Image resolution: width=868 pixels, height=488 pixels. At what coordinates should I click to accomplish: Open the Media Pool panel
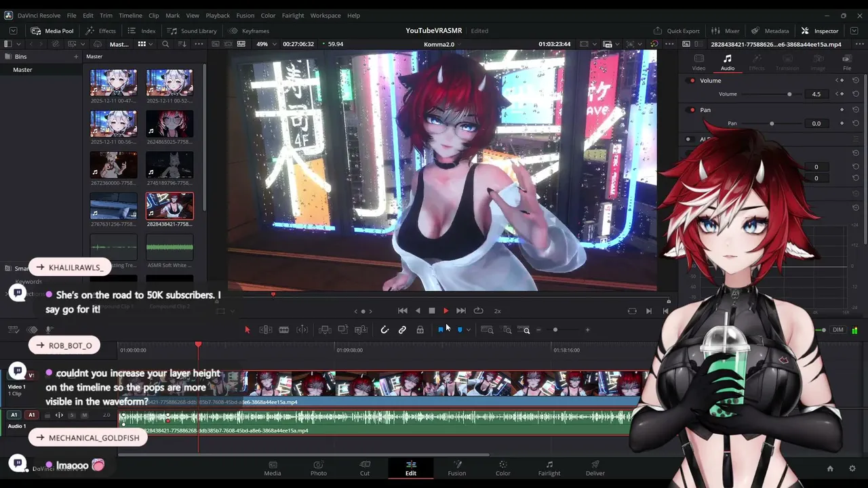(x=52, y=30)
